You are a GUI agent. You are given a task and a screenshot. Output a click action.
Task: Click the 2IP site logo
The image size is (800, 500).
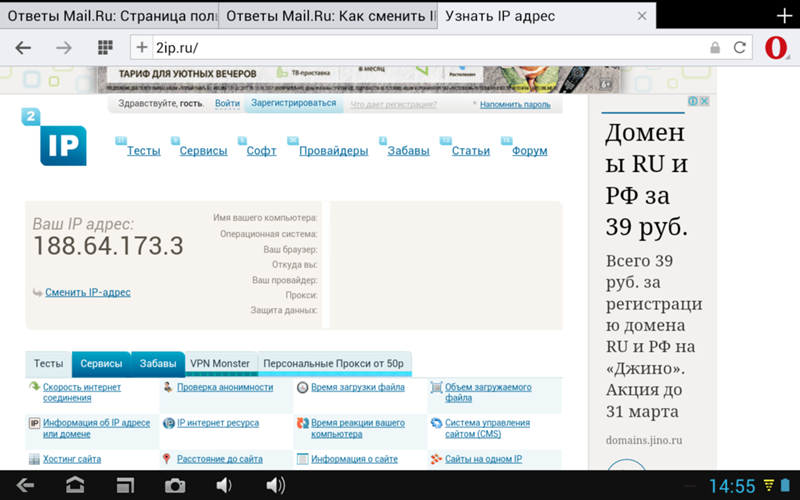tap(54, 137)
